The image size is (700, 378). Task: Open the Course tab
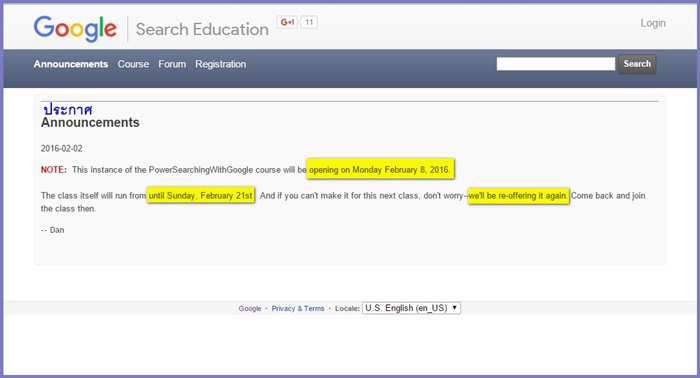coord(133,64)
